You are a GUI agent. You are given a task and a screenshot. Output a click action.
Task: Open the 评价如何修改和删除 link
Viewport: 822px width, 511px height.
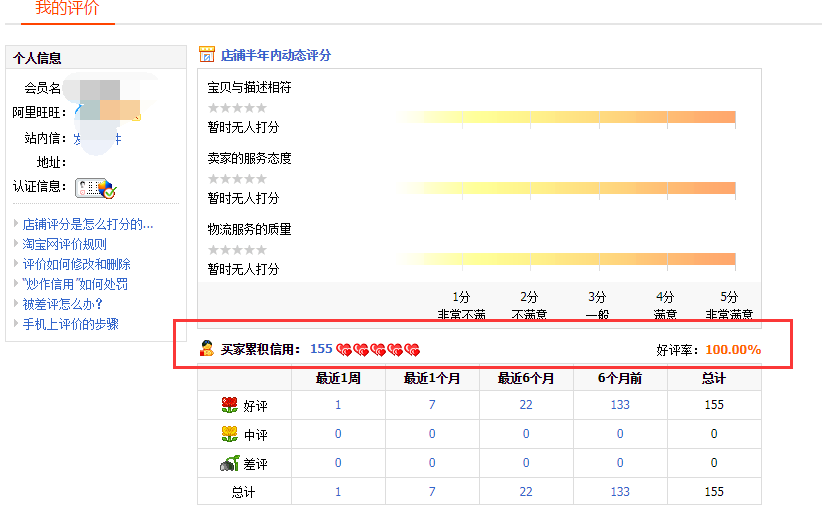[77, 264]
